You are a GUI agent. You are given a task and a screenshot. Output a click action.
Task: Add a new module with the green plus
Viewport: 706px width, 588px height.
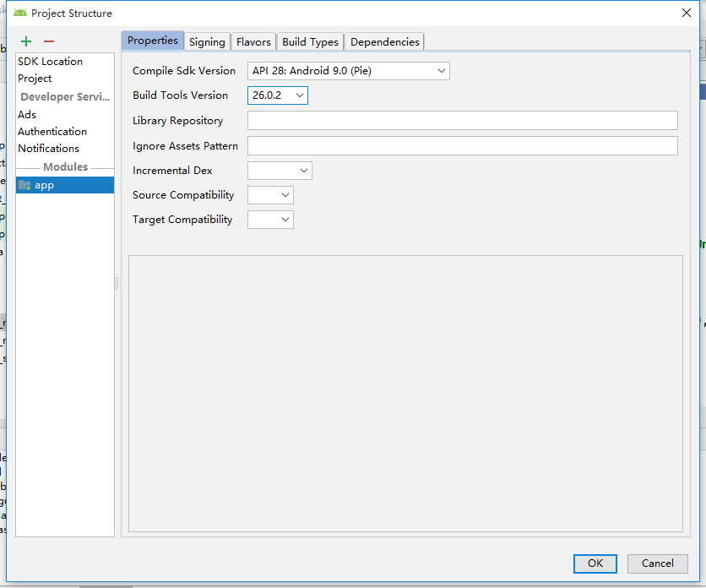click(24, 41)
